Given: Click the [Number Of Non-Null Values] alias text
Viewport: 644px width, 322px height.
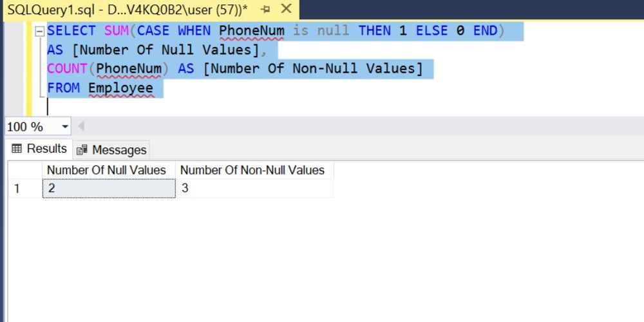Looking at the screenshot, I should click(x=313, y=69).
